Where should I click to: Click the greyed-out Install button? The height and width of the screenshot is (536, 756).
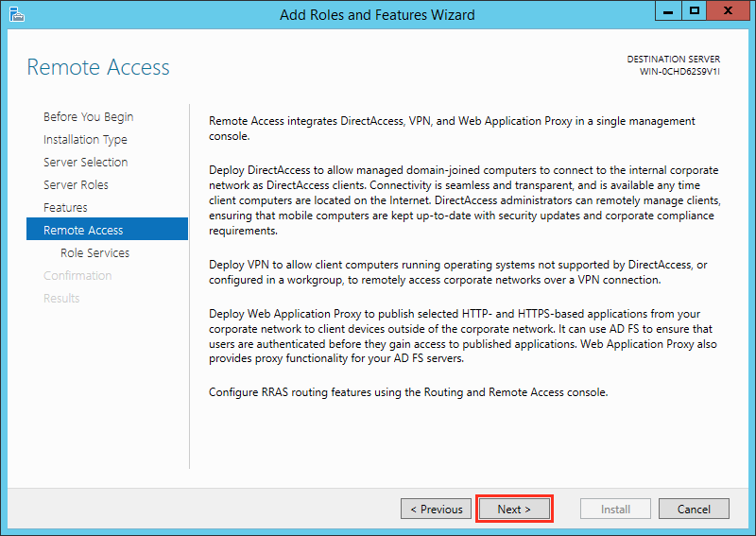(x=615, y=509)
